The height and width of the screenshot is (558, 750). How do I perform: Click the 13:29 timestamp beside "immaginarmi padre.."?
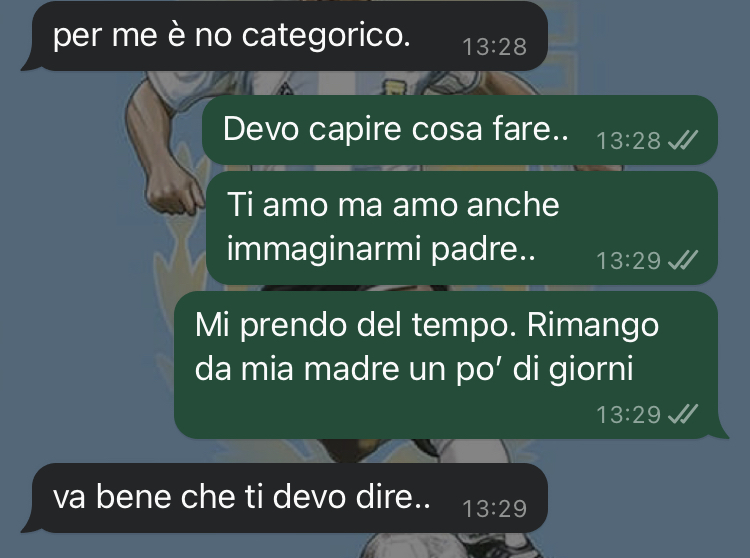[x=629, y=261]
